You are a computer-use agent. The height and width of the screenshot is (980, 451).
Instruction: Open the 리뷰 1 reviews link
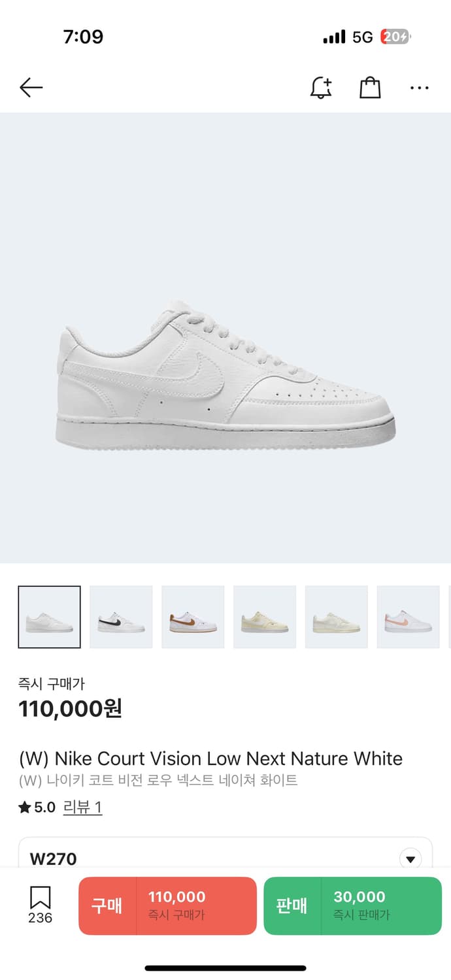click(82, 808)
